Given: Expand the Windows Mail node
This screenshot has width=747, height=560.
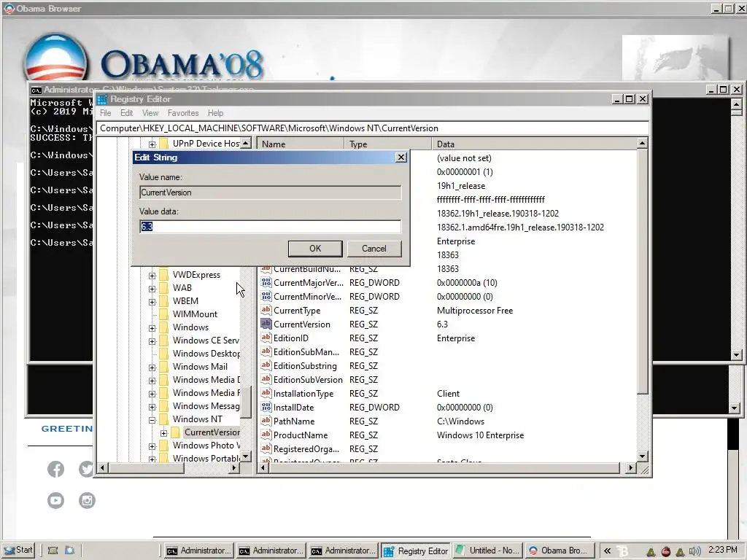Looking at the screenshot, I should tap(152, 367).
